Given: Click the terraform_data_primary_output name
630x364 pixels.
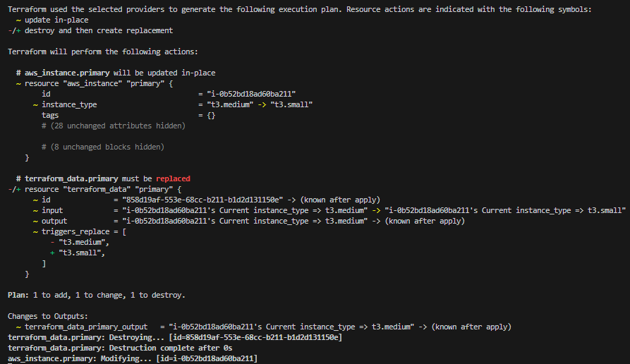Looking at the screenshot, I should point(86,327).
